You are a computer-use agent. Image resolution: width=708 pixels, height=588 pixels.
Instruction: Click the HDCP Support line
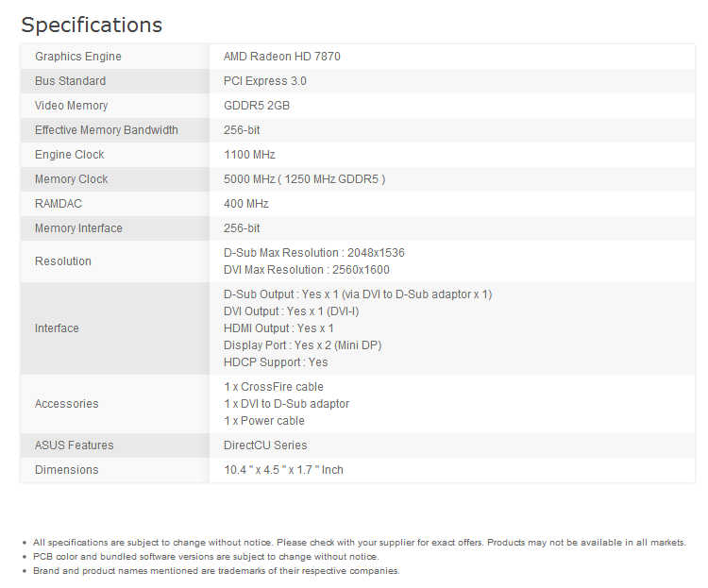coord(276,362)
